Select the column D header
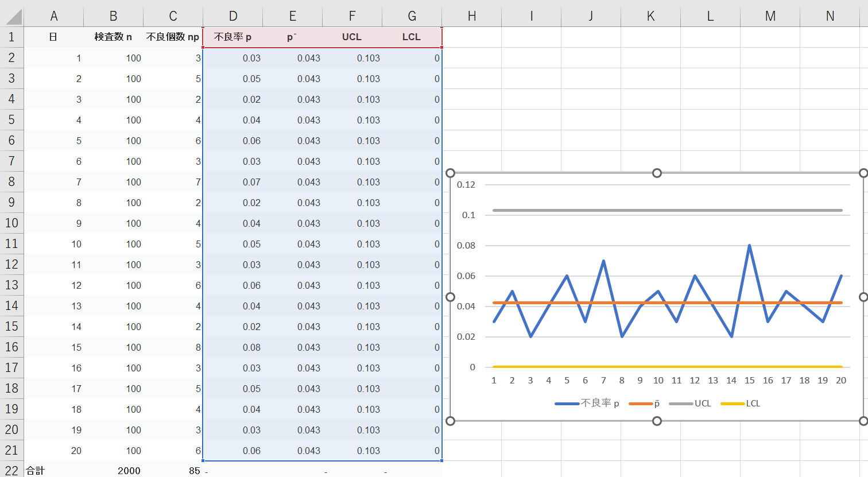Screen dimensions: 868x477 (232, 16)
